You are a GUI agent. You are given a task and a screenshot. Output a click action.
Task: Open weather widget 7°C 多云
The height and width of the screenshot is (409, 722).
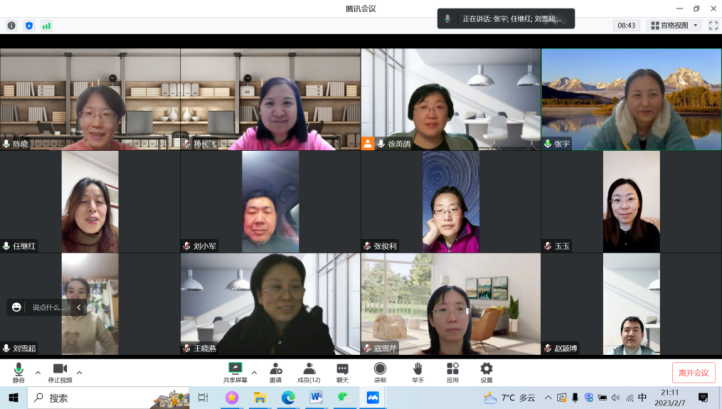coord(509,397)
